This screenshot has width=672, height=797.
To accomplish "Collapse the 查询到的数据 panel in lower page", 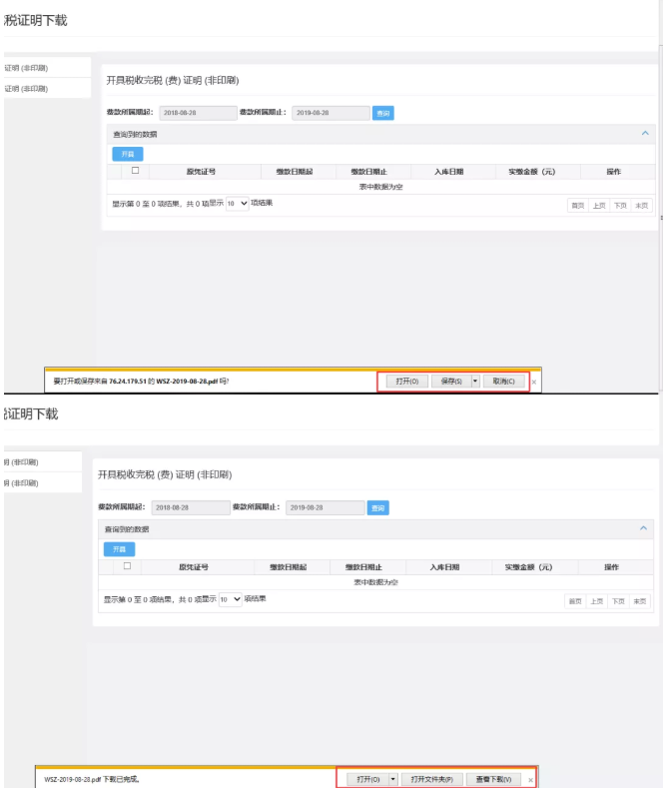I will click(643, 528).
